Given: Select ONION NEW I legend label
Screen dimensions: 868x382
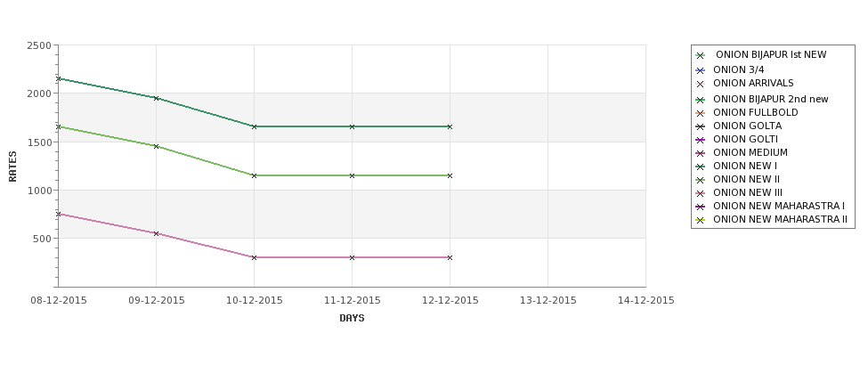Looking at the screenshot, I should tap(744, 167).
